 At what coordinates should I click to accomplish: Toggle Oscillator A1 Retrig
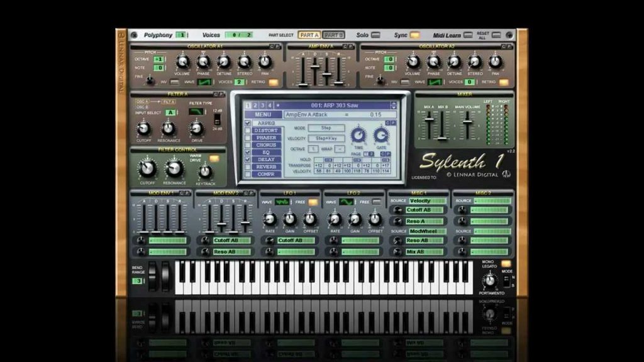pos(273,82)
